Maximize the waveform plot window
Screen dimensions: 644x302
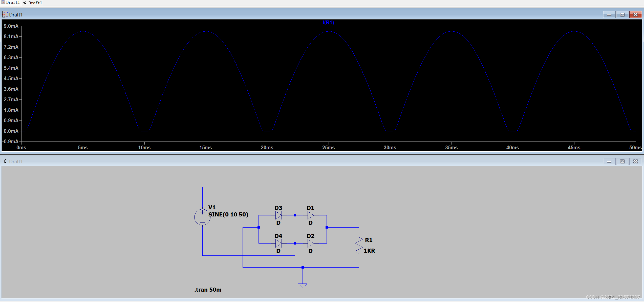[622, 15]
